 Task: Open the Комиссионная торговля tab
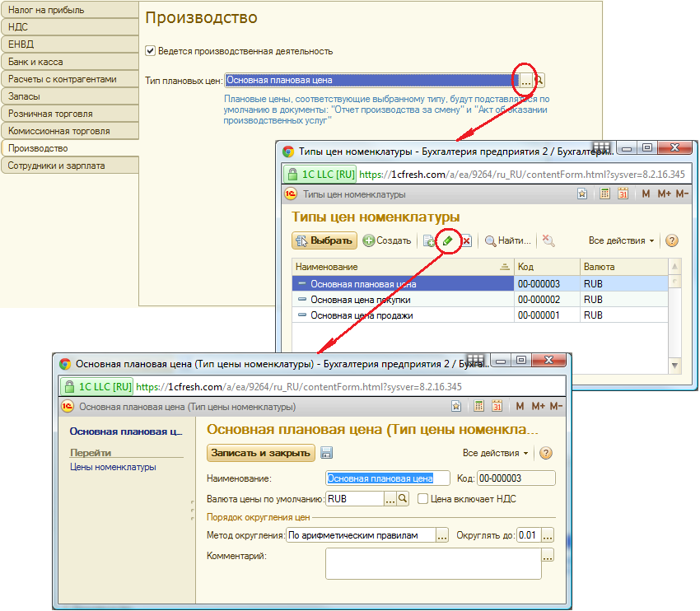tap(70, 131)
